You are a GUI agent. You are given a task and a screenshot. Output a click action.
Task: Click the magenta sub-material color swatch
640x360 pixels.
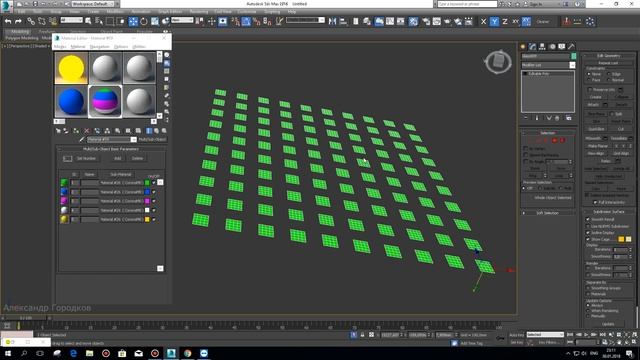147,201
